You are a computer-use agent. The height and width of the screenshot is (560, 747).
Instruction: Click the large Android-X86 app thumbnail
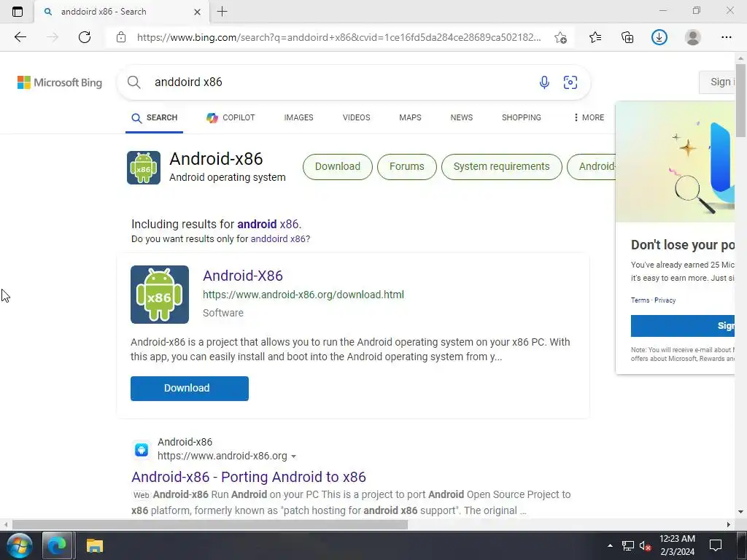coord(160,295)
